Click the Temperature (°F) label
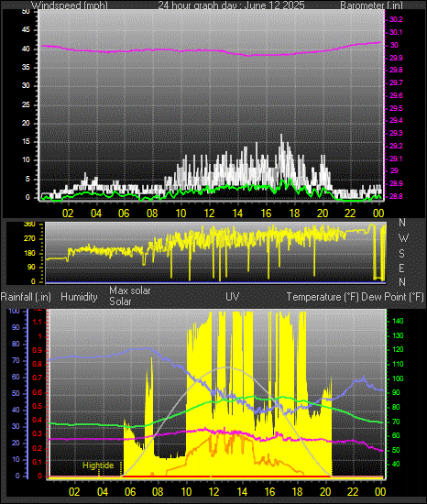The width and height of the screenshot is (427, 504). tap(323, 297)
